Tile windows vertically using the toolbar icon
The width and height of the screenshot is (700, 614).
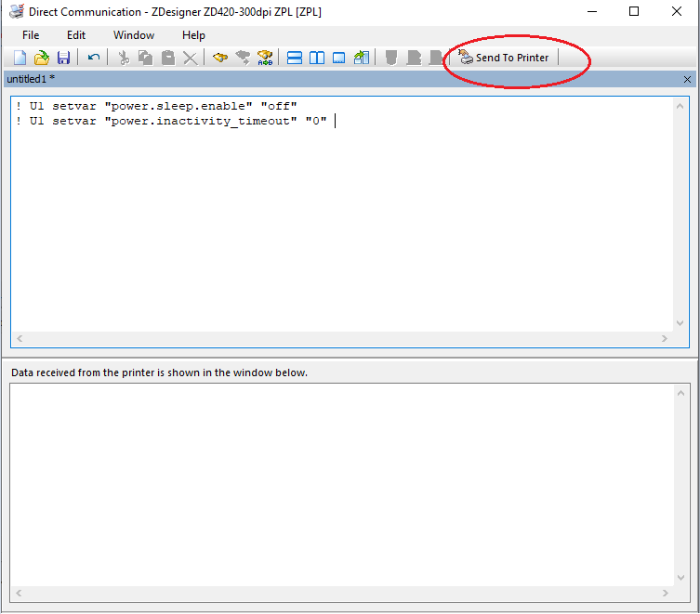[x=317, y=58]
